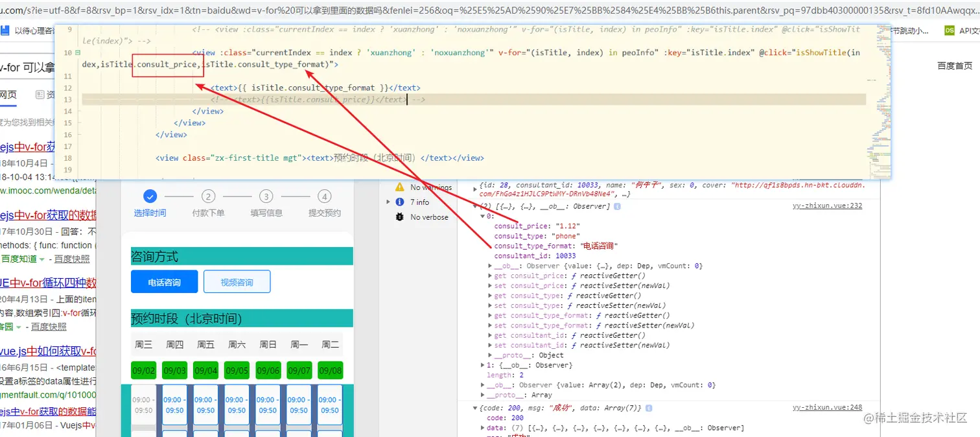Expand the "__proto__: Array" row
The width and height of the screenshot is (980, 437).
click(482, 395)
